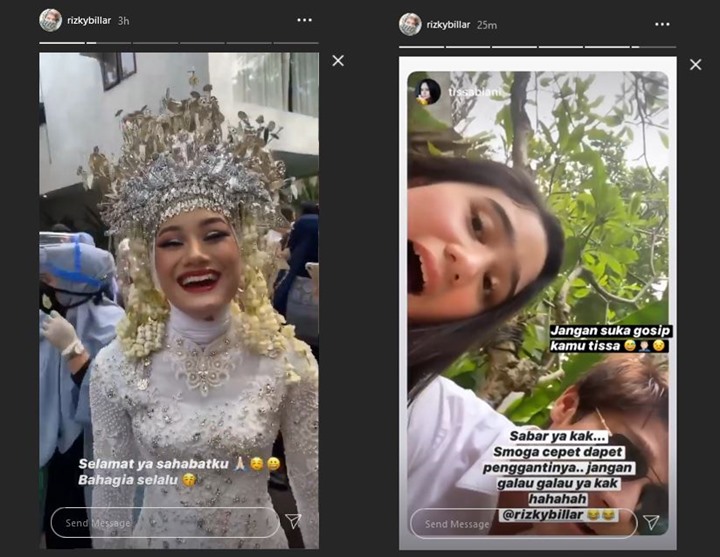Open rizkybillar profile picture in left story
This screenshot has width=720, height=557.
point(51,21)
